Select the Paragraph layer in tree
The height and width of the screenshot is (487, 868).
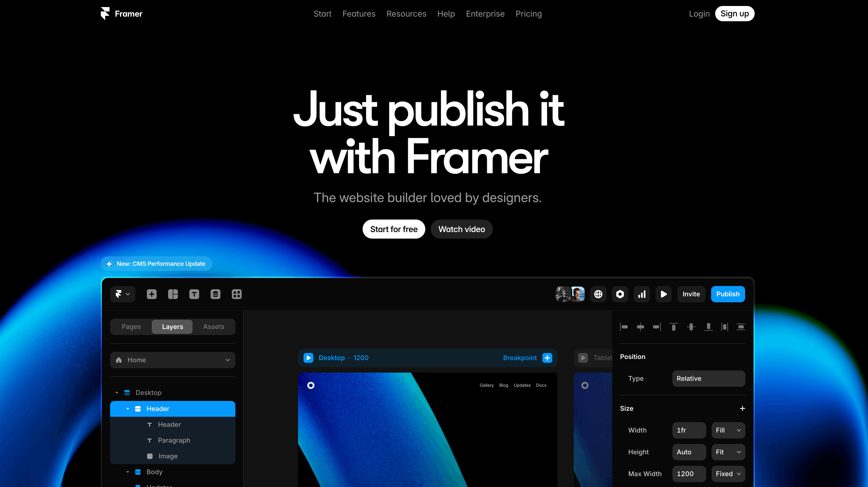point(174,440)
